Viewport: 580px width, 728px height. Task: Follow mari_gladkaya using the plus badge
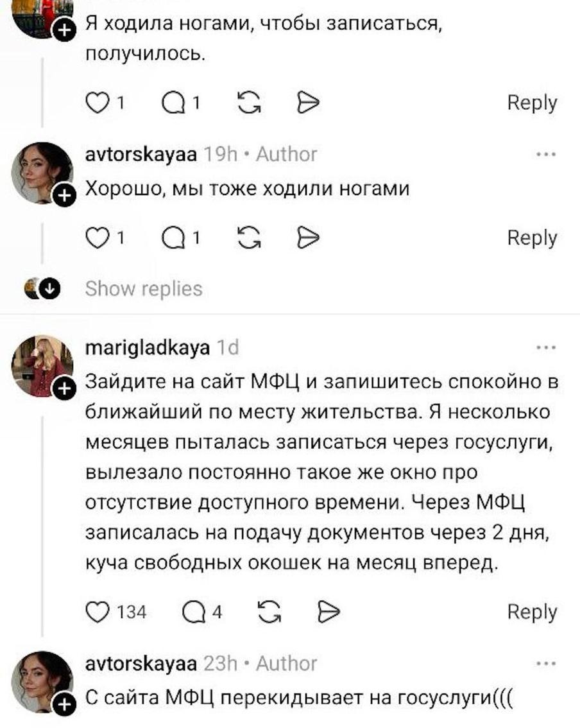click(x=64, y=388)
